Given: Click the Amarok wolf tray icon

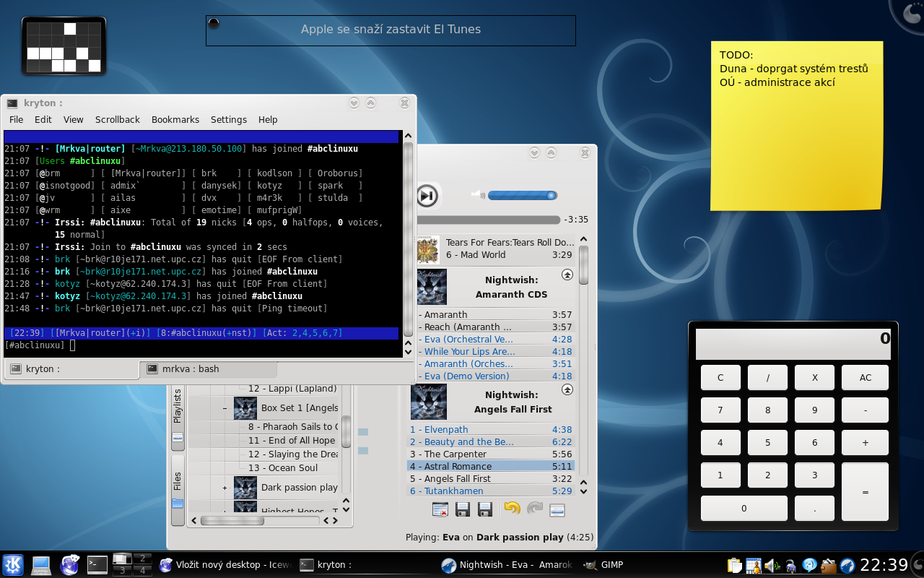Looking at the screenshot, I should click(847, 565).
